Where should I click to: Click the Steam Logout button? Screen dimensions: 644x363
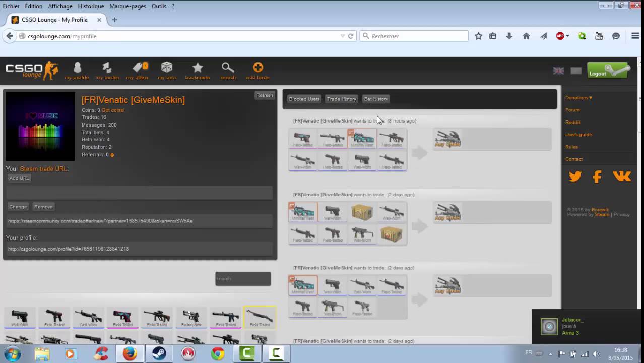[608, 71]
